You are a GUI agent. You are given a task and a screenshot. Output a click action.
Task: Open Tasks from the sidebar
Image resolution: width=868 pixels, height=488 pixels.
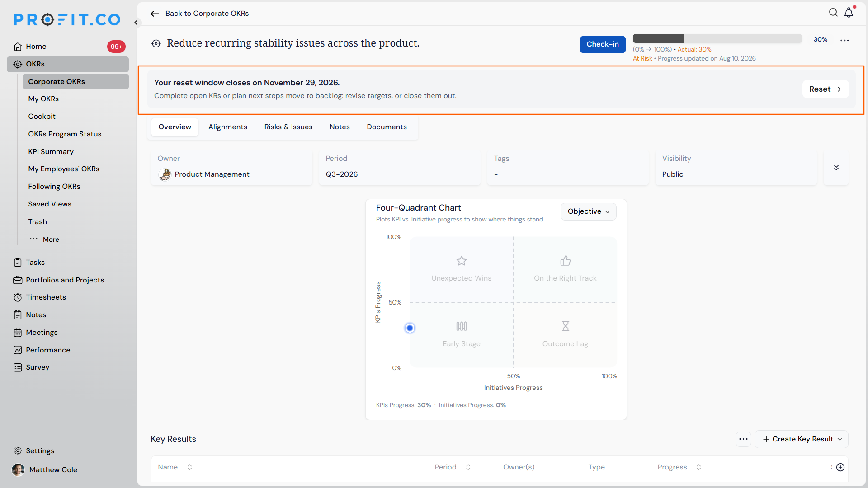[x=35, y=263]
